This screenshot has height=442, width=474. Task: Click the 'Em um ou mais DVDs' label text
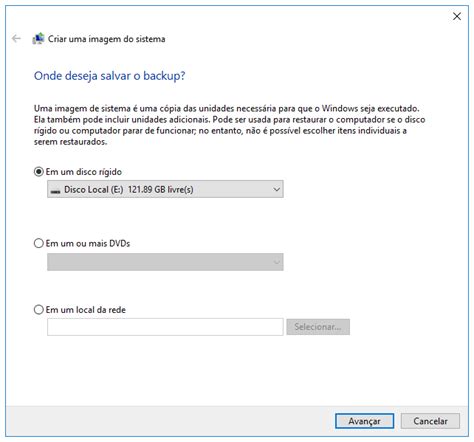88,244
